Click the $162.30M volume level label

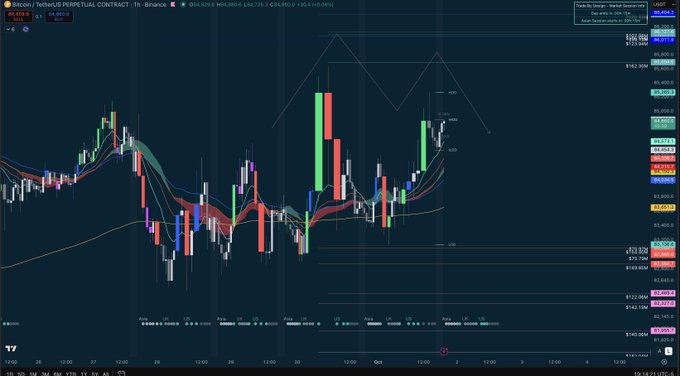(x=637, y=66)
